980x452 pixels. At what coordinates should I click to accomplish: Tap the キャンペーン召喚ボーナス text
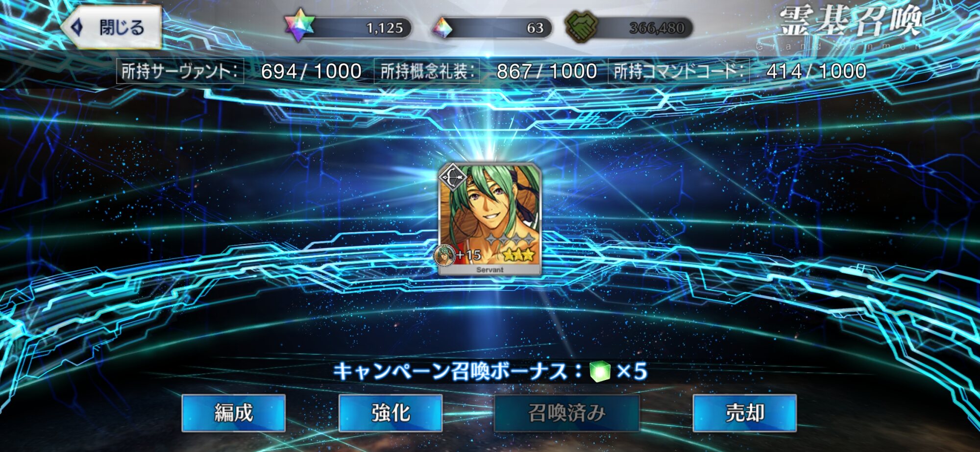pyautogui.click(x=450, y=372)
